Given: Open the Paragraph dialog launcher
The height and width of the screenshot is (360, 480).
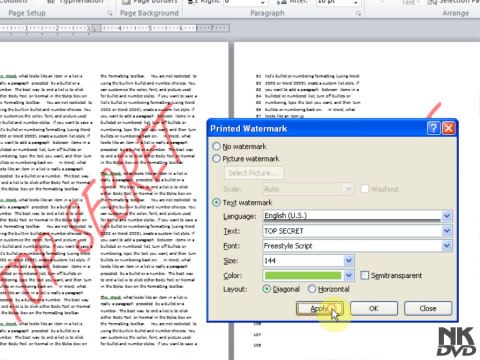Looking at the screenshot, I should [358, 14].
